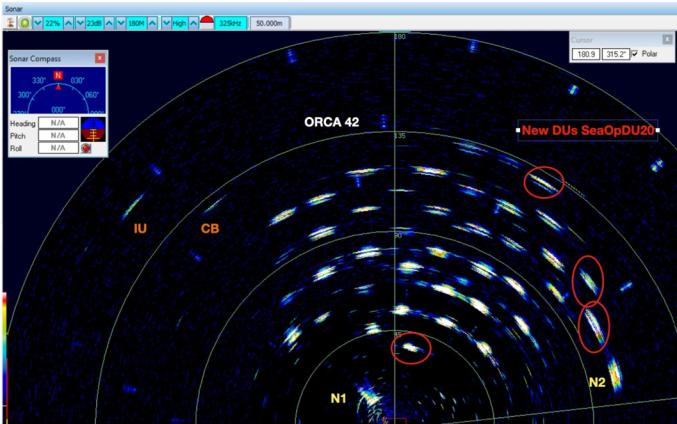Image resolution: width=677 pixels, height=424 pixels.
Task: Click the High resolution value
Action: pyautogui.click(x=180, y=23)
